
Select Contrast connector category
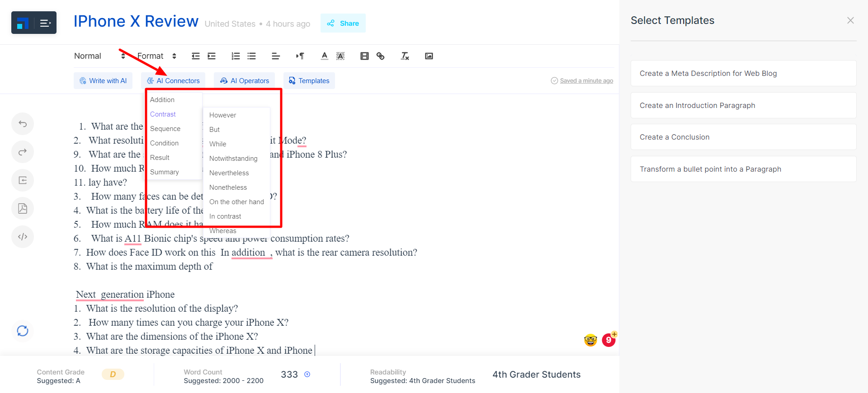(x=163, y=114)
